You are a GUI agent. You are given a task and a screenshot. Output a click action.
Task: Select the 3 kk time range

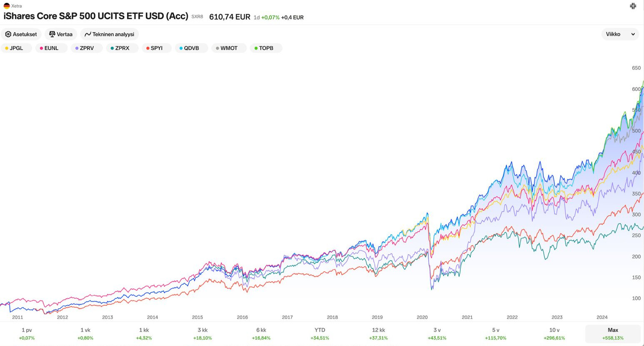tap(202, 333)
